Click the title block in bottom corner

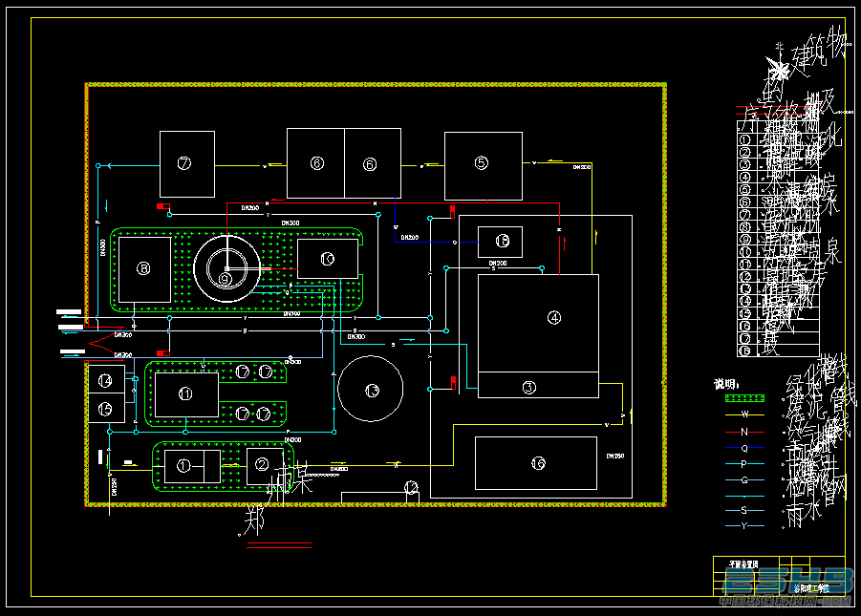(x=779, y=576)
